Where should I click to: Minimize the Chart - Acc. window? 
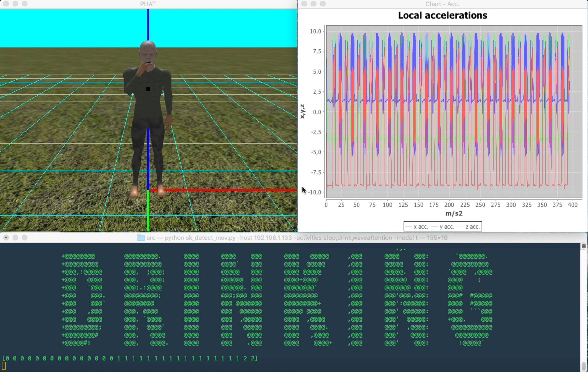click(x=313, y=4)
